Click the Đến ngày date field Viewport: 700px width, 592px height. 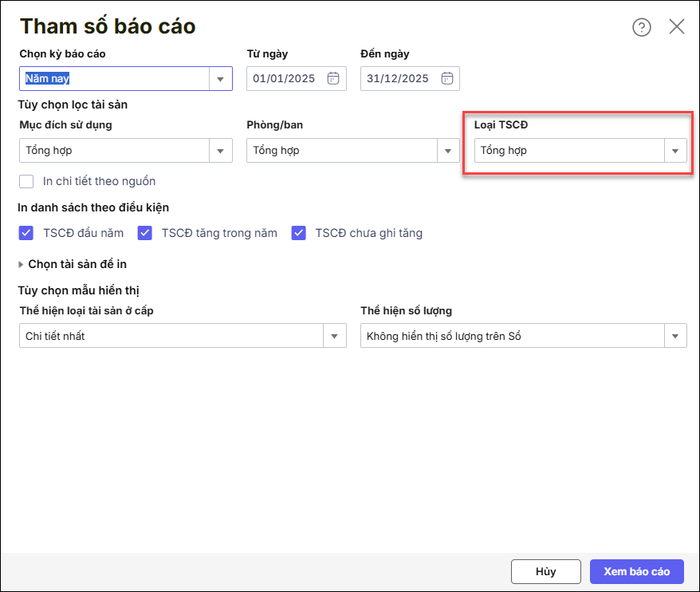coord(398,78)
